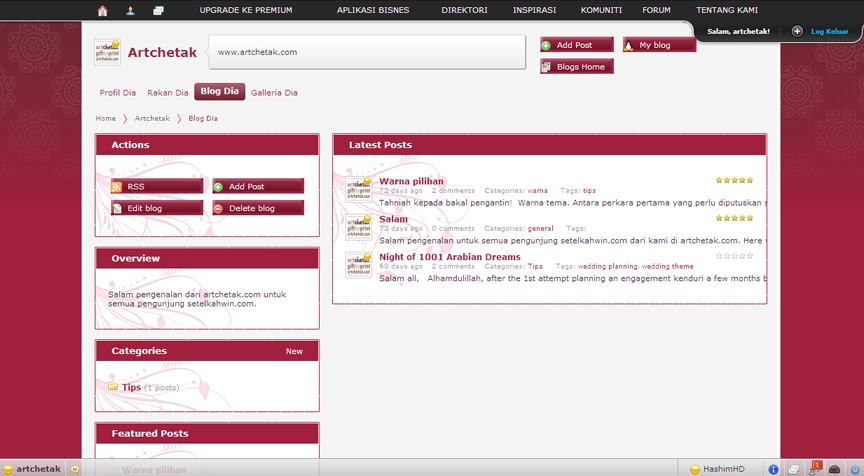Click the plus icon beside Log Keluar
864x476 pixels.
tap(797, 31)
